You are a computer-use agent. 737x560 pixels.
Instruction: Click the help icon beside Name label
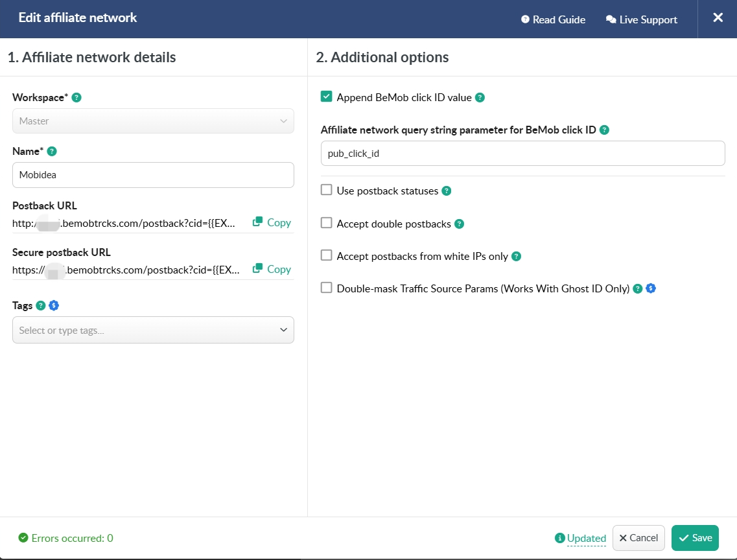coord(52,151)
